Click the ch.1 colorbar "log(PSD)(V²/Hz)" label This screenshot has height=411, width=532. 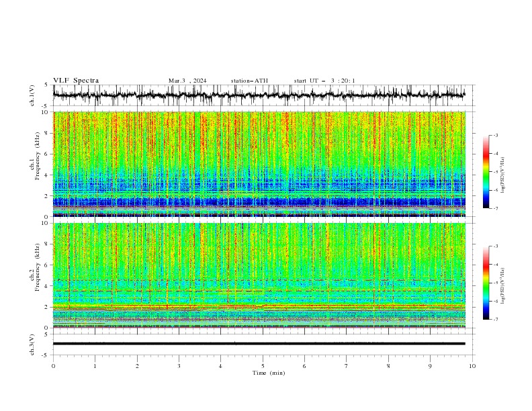[503, 175]
